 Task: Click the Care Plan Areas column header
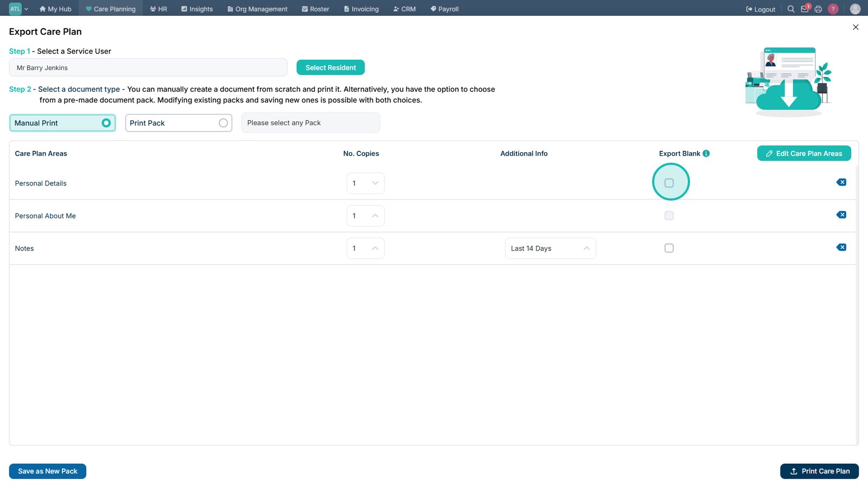pos(41,153)
